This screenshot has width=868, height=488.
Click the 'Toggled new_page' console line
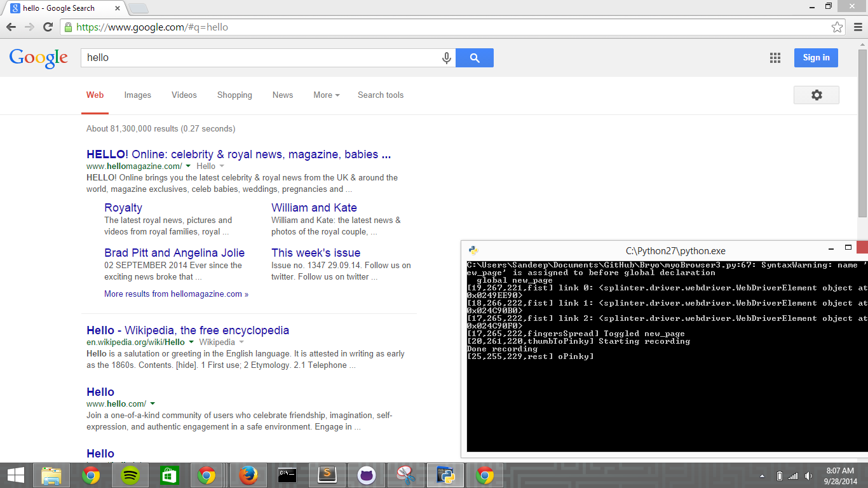click(x=644, y=334)
